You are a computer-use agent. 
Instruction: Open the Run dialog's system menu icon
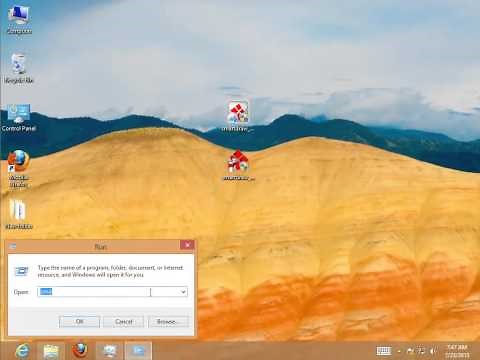click(13, 246)
